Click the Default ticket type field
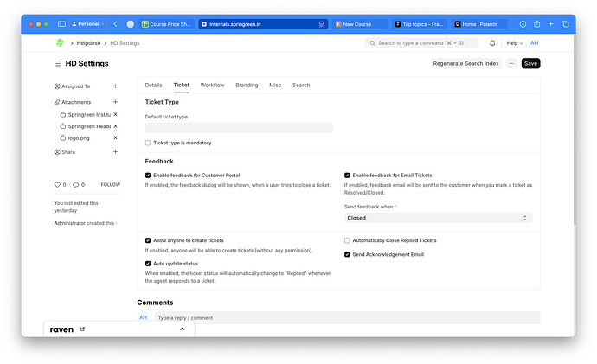Viewport: 597px width, 364px height. [239, 128]
